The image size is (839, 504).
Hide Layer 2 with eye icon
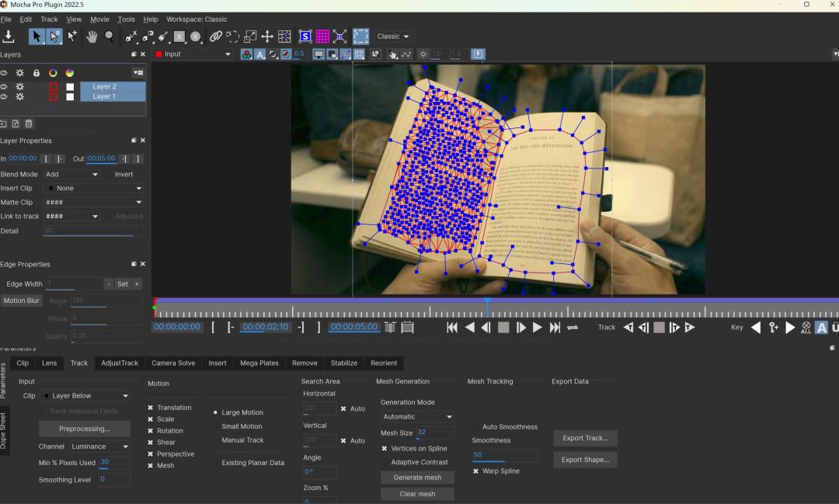[4, 86]
